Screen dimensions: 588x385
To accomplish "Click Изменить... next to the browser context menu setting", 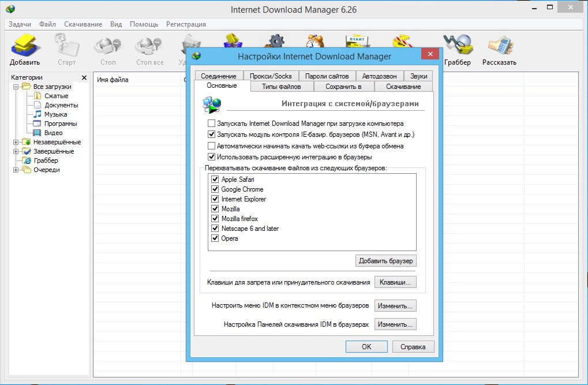I will click(x=395, y=306).
